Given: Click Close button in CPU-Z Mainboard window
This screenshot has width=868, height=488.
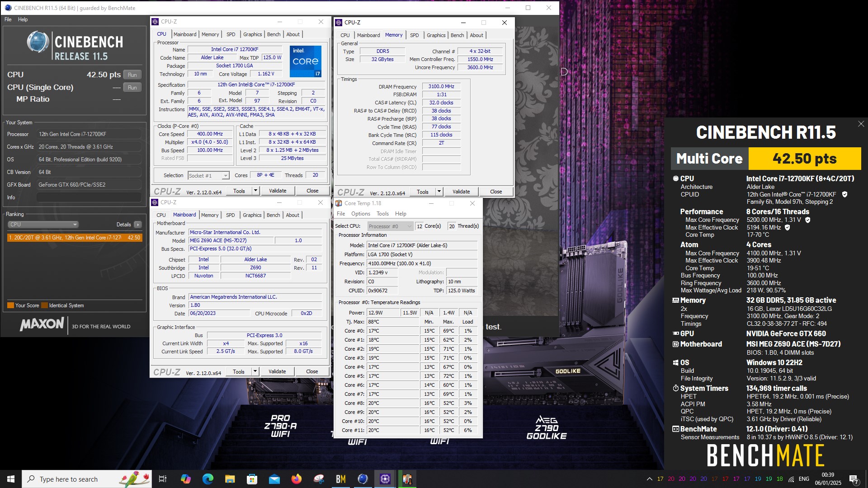Looking at the screenshot, I should point(312,371).
